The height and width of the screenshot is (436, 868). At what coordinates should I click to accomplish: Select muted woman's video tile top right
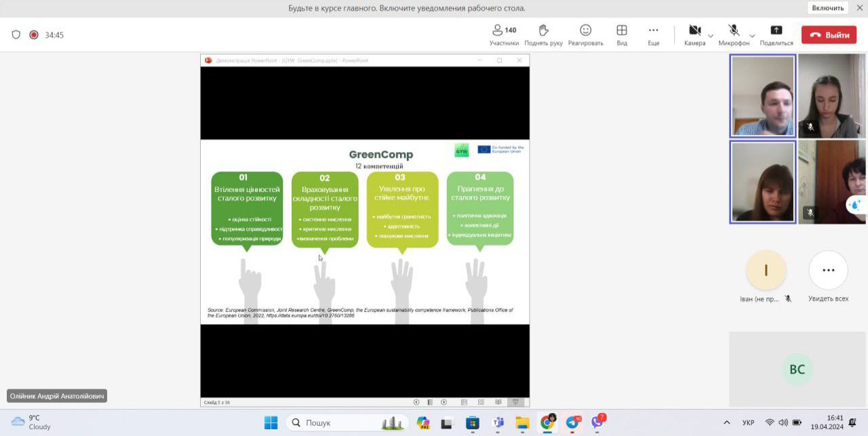pyautogui.click(x=833, y=96)
